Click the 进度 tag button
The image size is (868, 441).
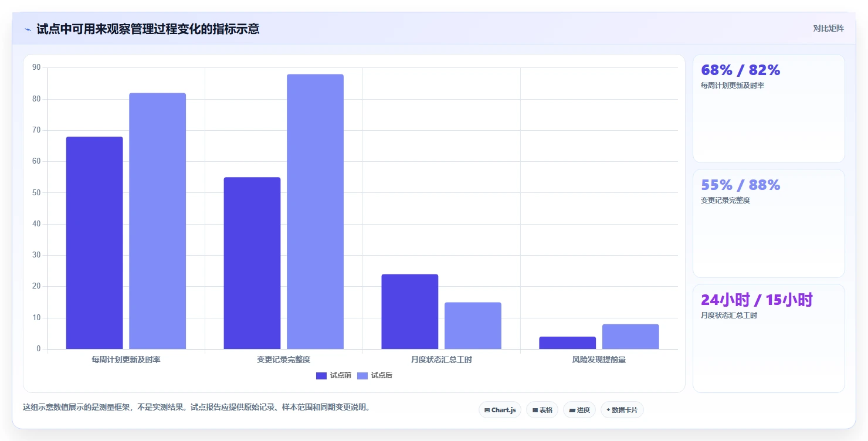[579, 410]
